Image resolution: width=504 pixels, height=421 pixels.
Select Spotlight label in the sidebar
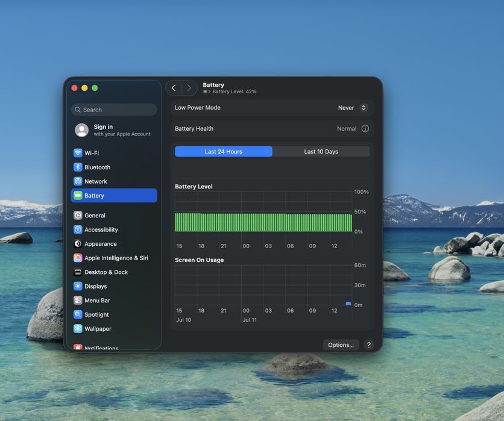pyautogui.click(x=96, y=314)
